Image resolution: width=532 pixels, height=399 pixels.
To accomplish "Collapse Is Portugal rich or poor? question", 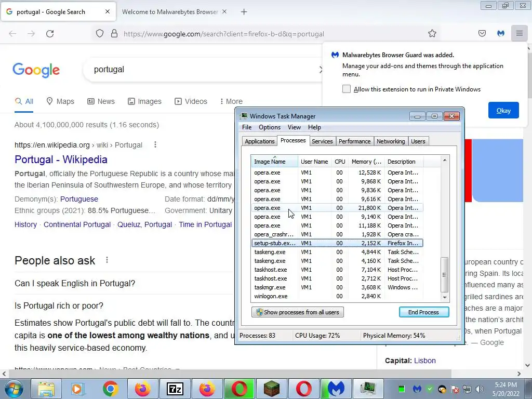I will pos(59,305).
